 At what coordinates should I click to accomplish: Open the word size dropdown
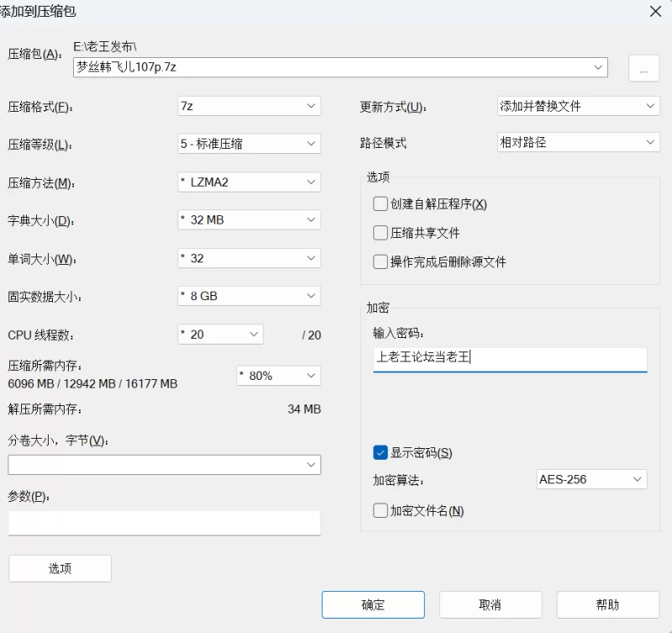pyautogui.click(x=249, y=258)
